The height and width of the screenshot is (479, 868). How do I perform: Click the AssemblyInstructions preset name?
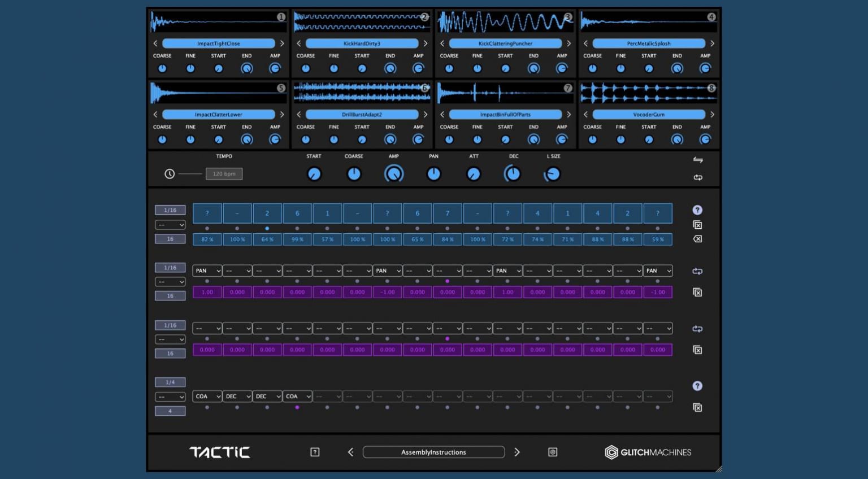coord(433,452)
